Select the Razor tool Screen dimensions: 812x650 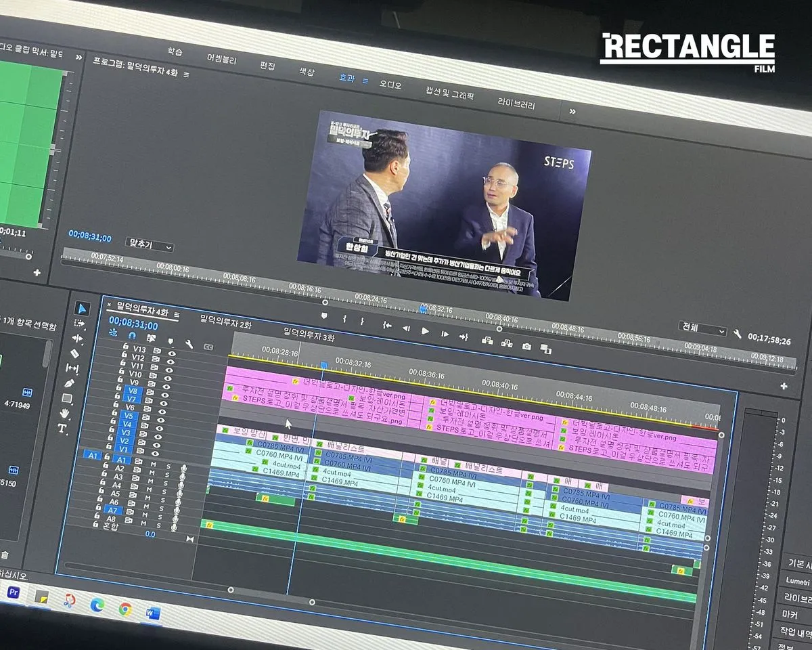tap(75, 353)
